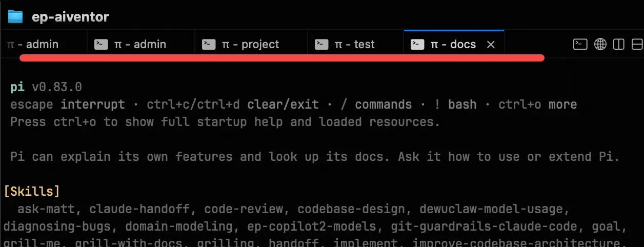Switch to the π - test tab
Screen dimensions: 644x247
click(355, 45)
